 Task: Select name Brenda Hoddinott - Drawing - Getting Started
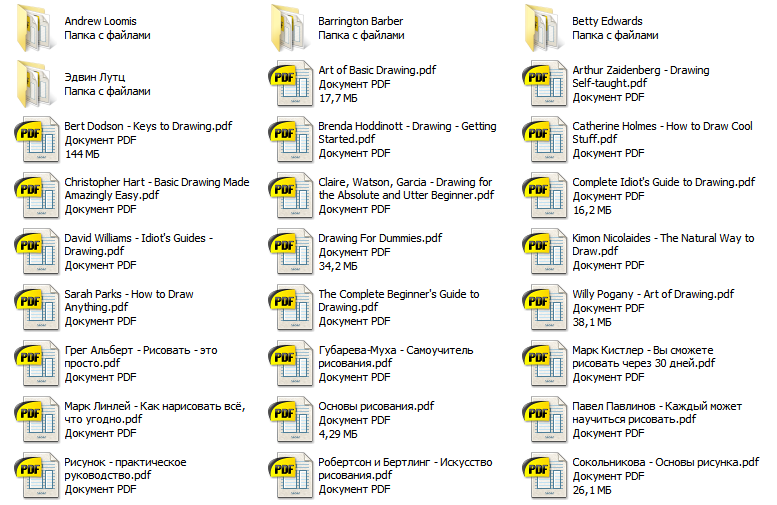pos(407,133)
